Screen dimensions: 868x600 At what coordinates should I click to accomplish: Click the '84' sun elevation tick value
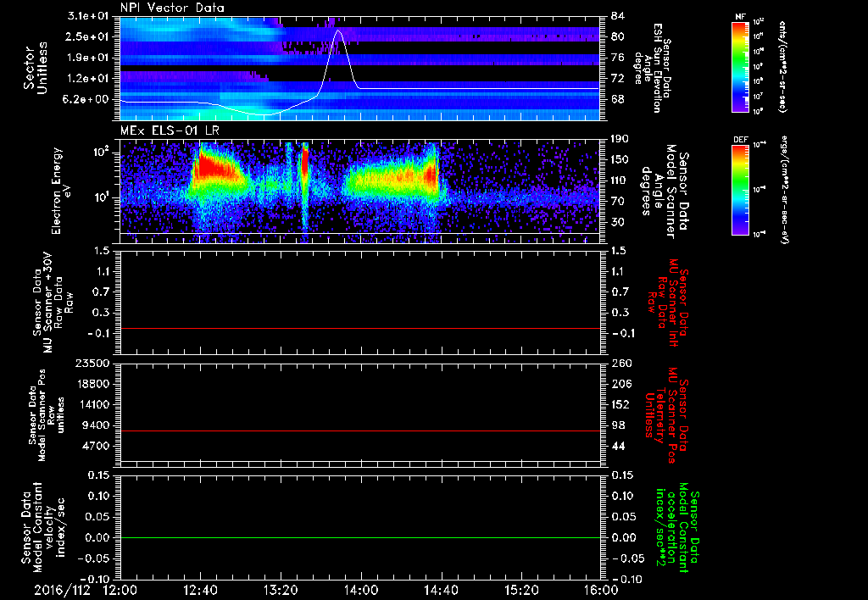(x=618, y=15)
